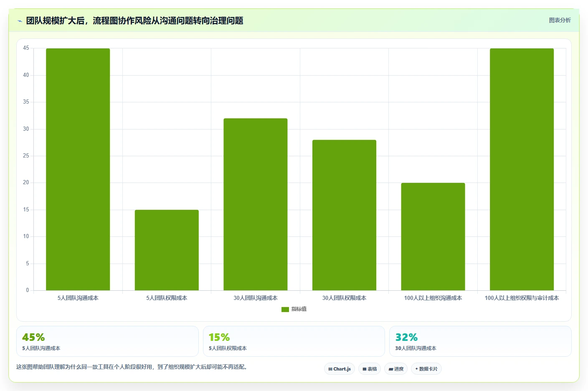
Task: Click the 5人团队权限成本 bar in the chart
Action: tap(167, 250)
